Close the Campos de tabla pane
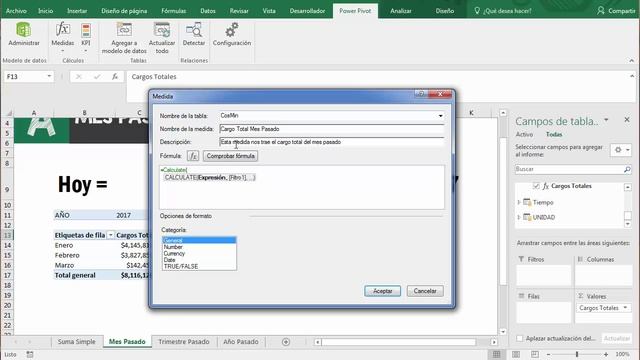The height and width of the screenshot is (360, 640). click(x=627, y=120)
